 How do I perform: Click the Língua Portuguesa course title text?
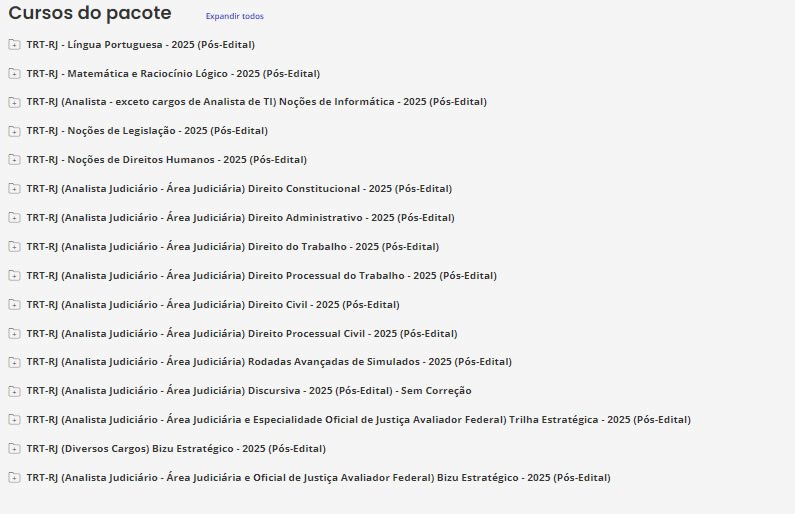click(x=140, y=45)
